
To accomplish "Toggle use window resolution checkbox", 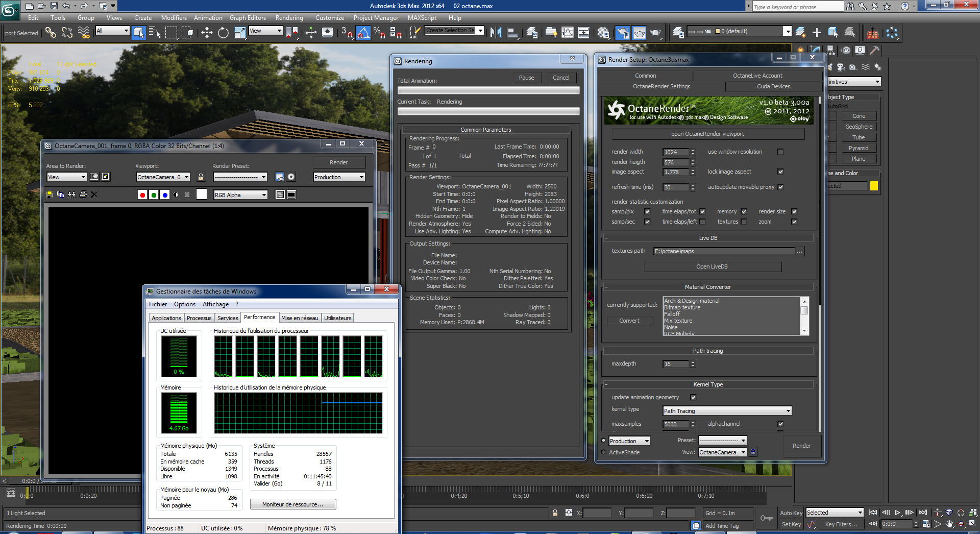I will pyautogui.click(x=780, y=152).
